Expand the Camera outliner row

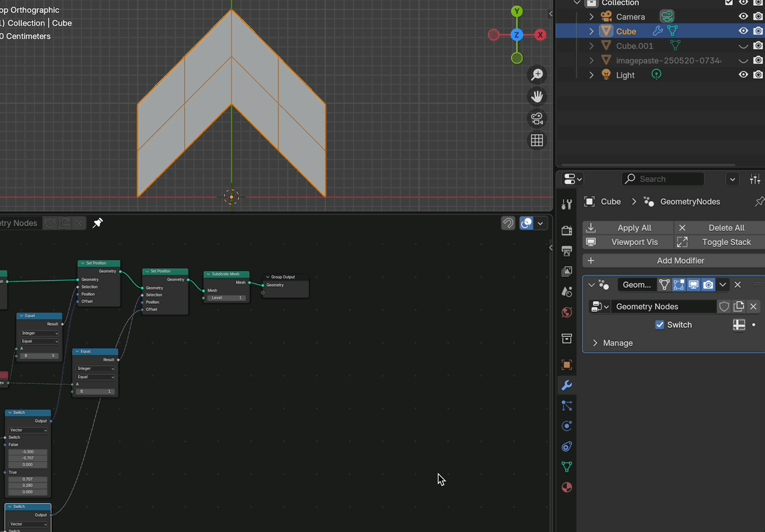click(592, 17)
